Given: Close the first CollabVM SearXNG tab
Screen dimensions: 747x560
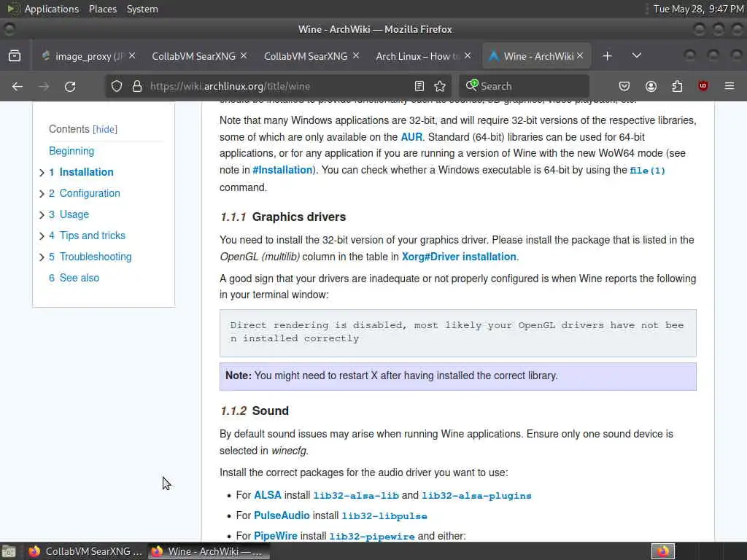Looking at the screenshot, I should click(x=244, y=55).
